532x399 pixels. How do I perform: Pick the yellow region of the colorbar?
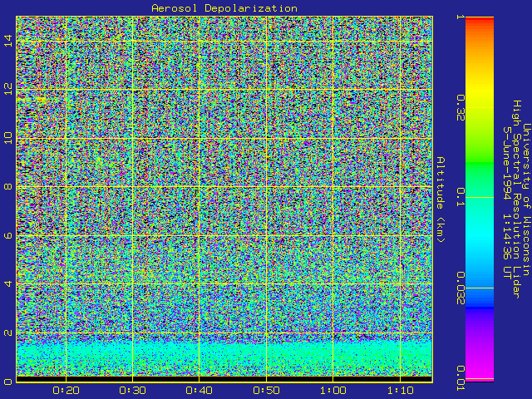(480, 89)
